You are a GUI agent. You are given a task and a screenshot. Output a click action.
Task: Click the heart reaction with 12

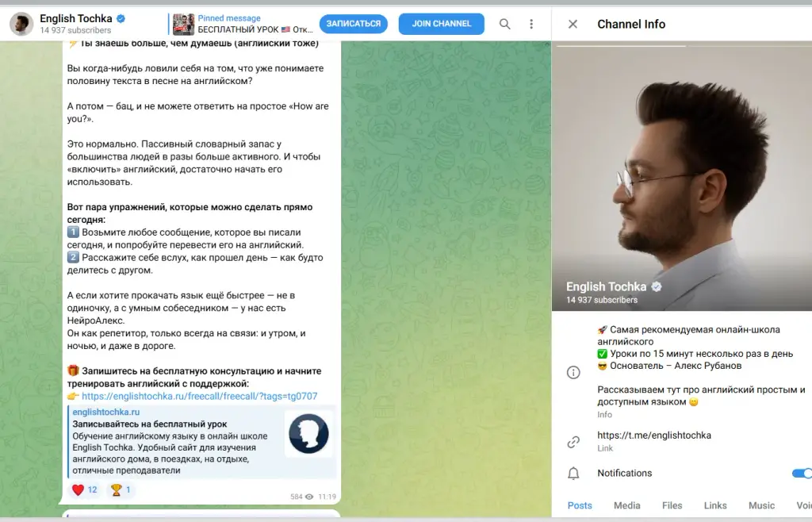pos(84,489)
